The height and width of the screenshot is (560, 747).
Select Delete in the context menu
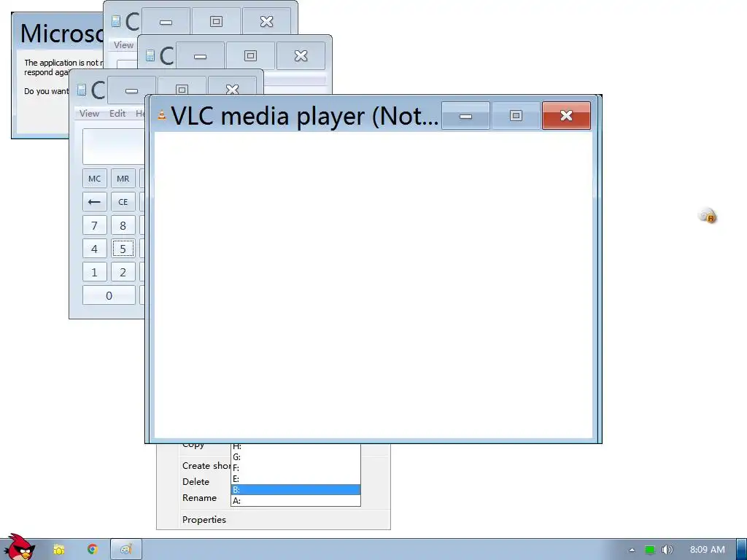[196, 481]
